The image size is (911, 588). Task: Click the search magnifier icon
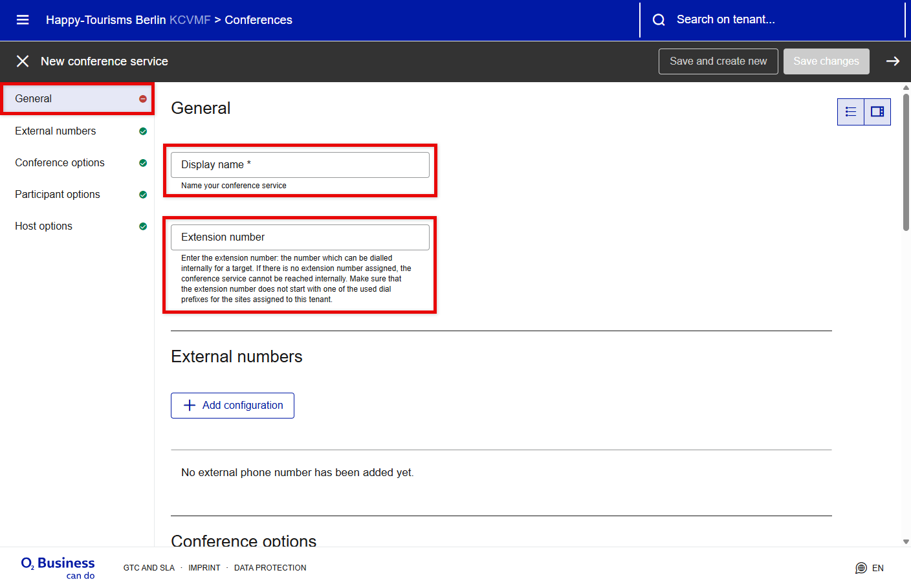click(x=659, y=20)
